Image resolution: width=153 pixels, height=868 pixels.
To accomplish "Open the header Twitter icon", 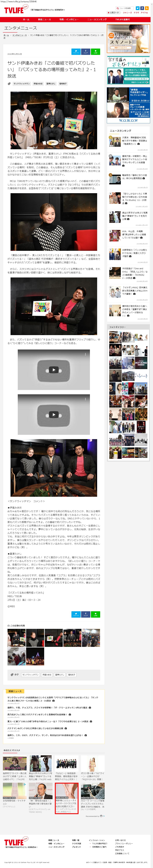I will click(137, 8).
